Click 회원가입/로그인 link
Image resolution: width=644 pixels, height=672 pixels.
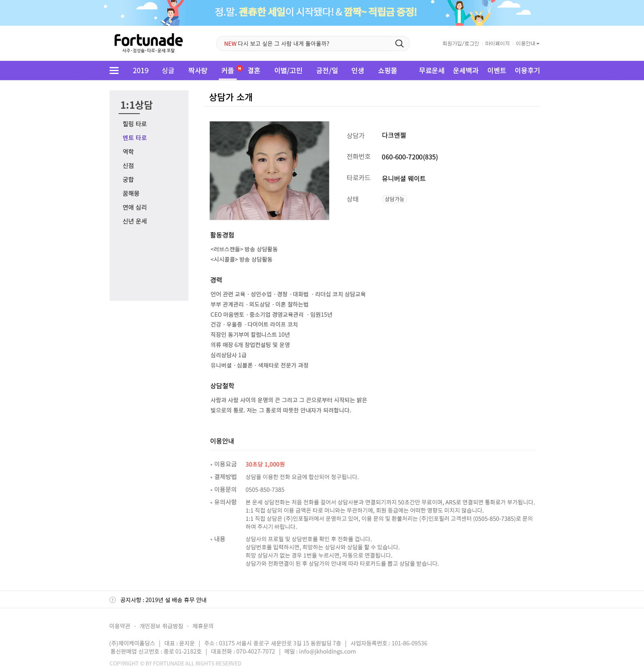460,44
